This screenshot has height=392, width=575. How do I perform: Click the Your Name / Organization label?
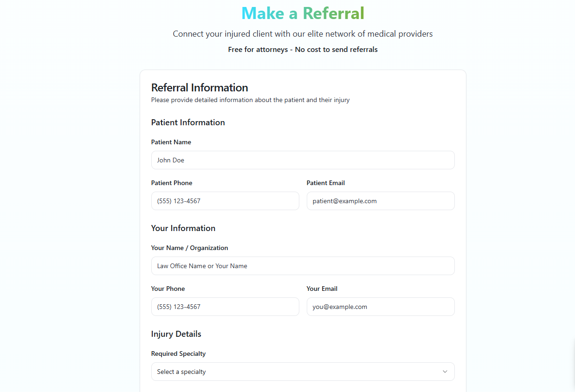(189, 248)
